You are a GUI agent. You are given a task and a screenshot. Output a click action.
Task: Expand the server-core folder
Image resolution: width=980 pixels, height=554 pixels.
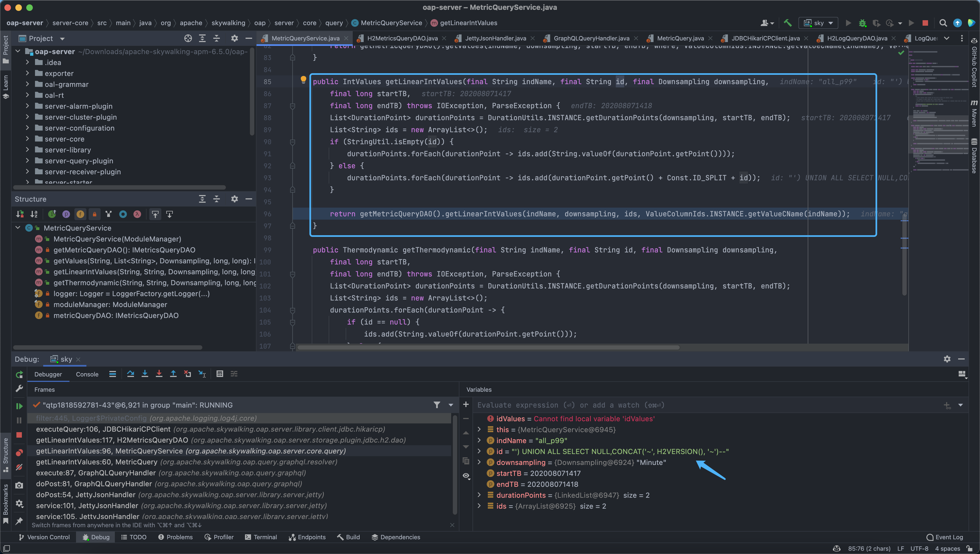pyautogui.click(x=27, y=139)
